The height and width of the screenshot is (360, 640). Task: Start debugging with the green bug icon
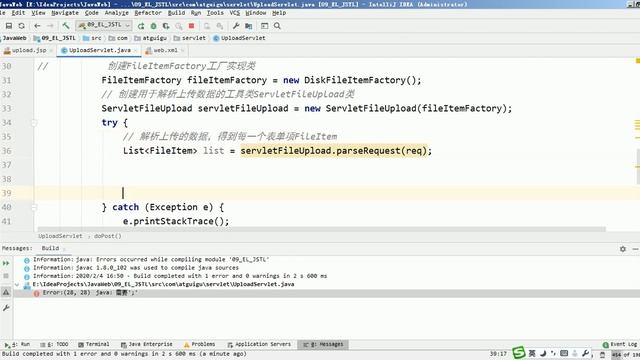click(153, 26)
